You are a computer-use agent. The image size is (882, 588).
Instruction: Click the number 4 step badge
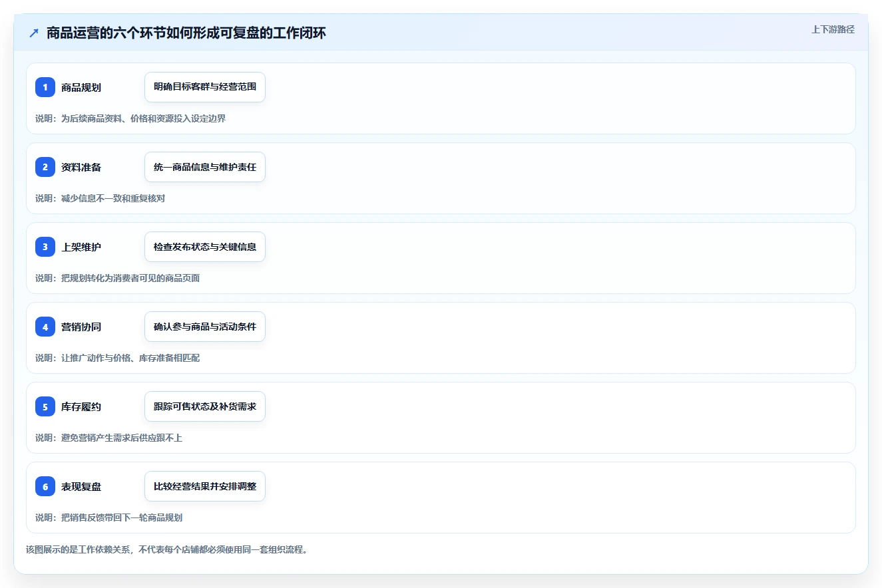coord(45,327)
